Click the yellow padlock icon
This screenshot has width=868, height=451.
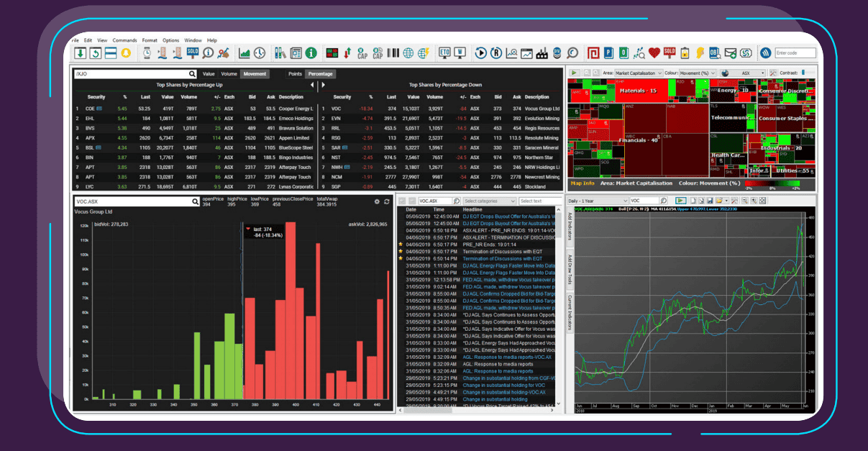684,53
